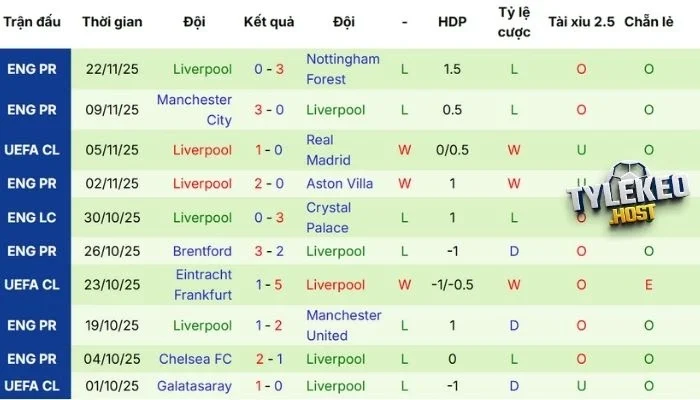This screenshot has height=400, width=700.
Task: Click the Crystal Palace team name
Action: [x=328, y=217]
